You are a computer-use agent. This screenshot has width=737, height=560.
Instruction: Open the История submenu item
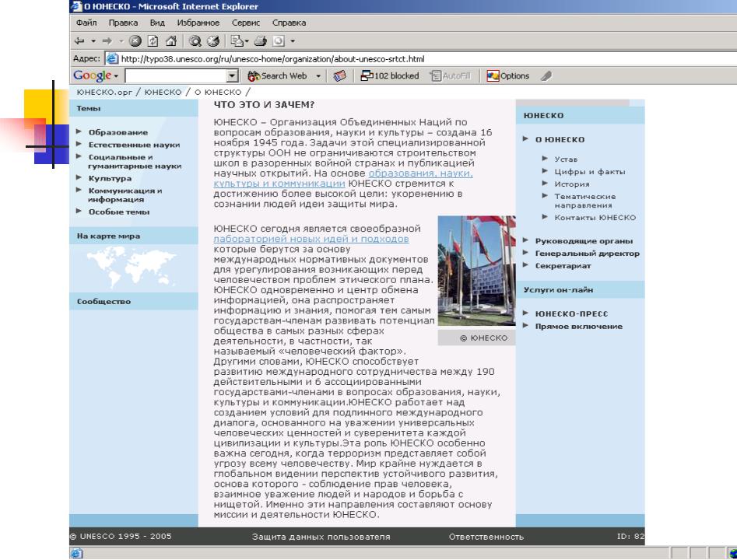(571, 184)
